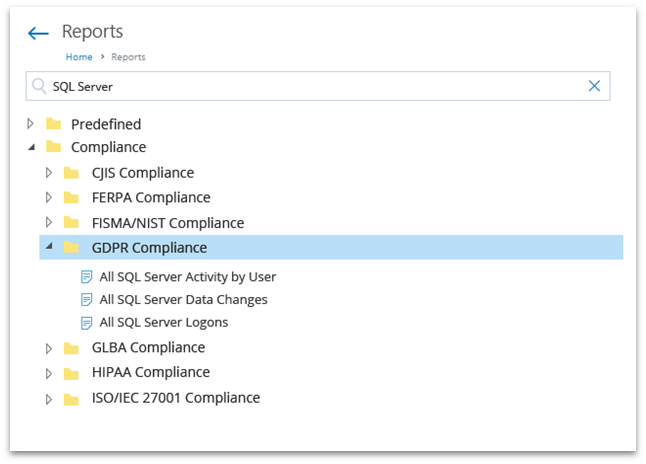646x464 pixels.
Task: Clear the search with the X icon
Action: pyautogui.click(x=594, y=86)
